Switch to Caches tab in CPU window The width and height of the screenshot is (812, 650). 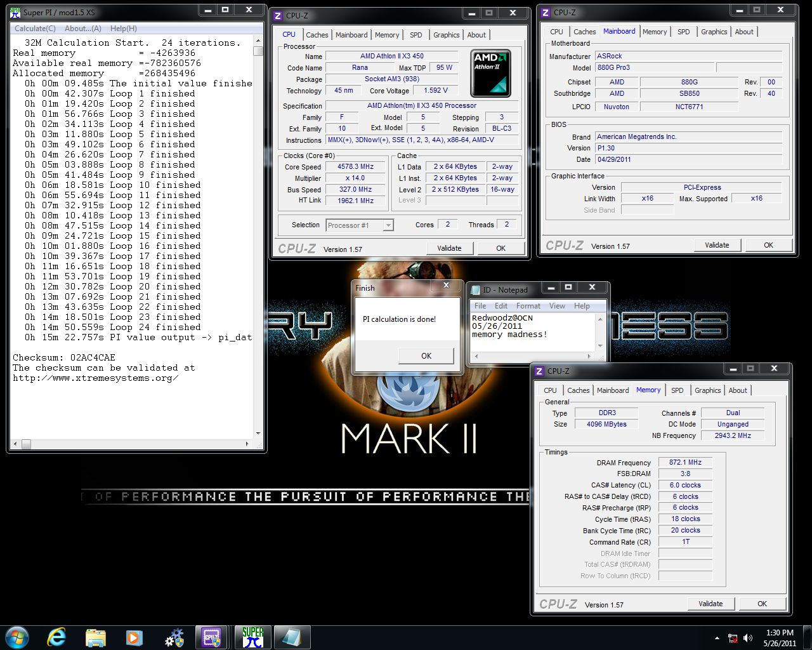317,35
